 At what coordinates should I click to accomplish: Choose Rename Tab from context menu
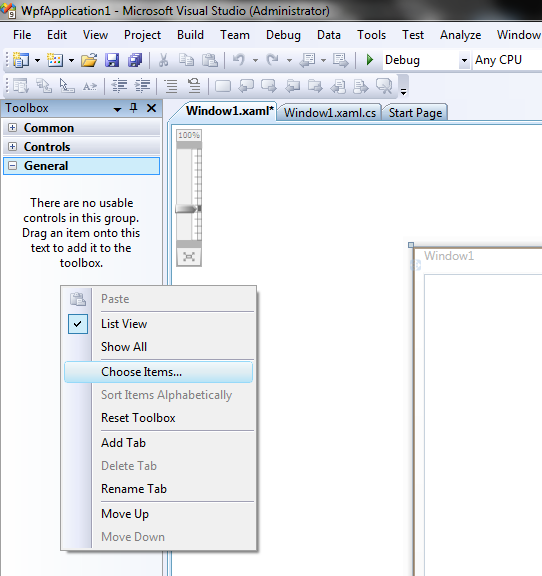pyautogui.click(x=159, y=489)
